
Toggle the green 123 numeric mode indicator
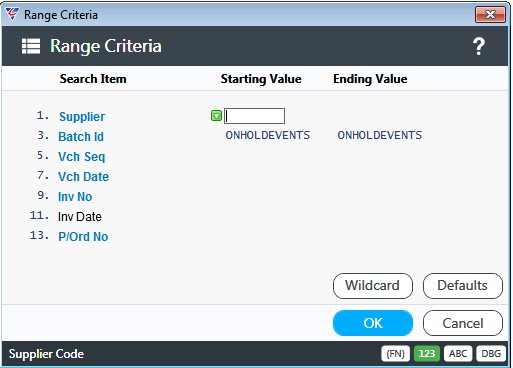(427, 354)
